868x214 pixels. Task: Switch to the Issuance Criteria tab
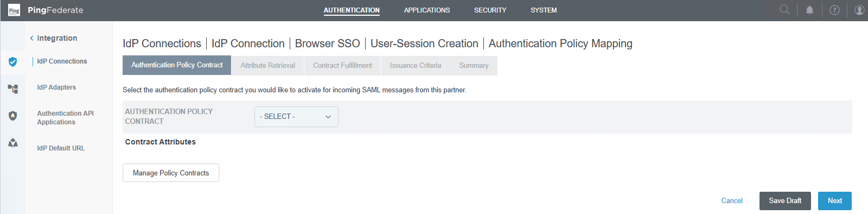416,65
